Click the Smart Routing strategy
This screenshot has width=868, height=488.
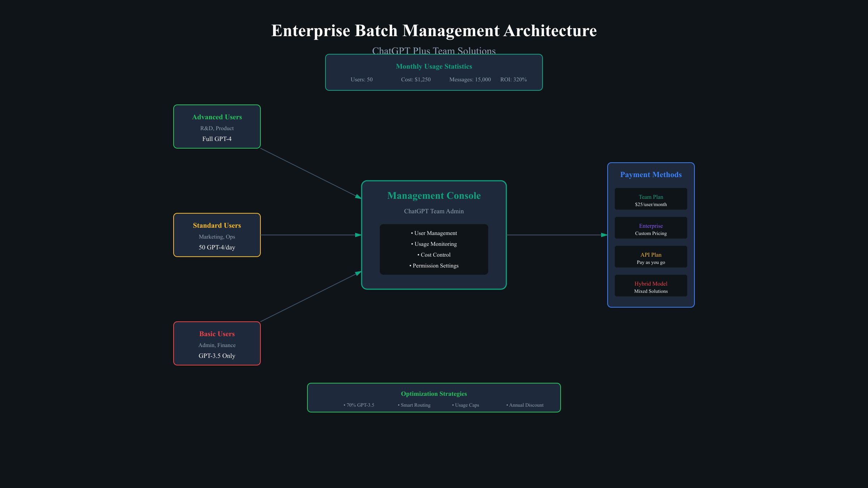(x=414, y=405)
